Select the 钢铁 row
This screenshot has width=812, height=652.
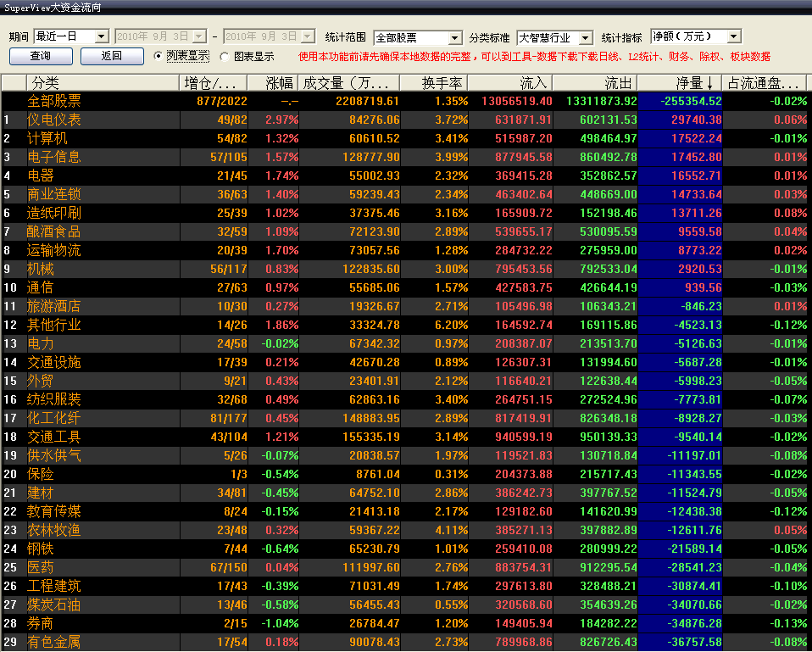point(405,549)
